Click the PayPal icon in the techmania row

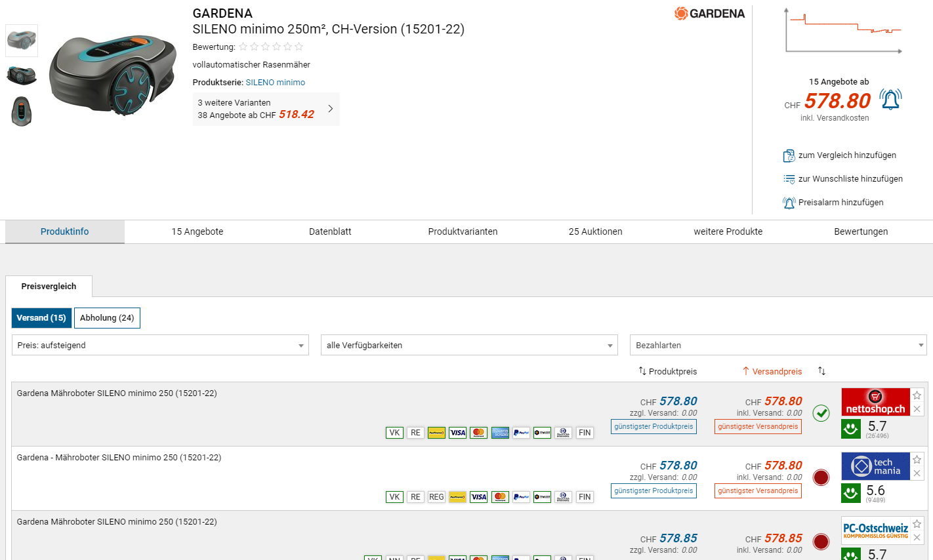coord(521,497)
